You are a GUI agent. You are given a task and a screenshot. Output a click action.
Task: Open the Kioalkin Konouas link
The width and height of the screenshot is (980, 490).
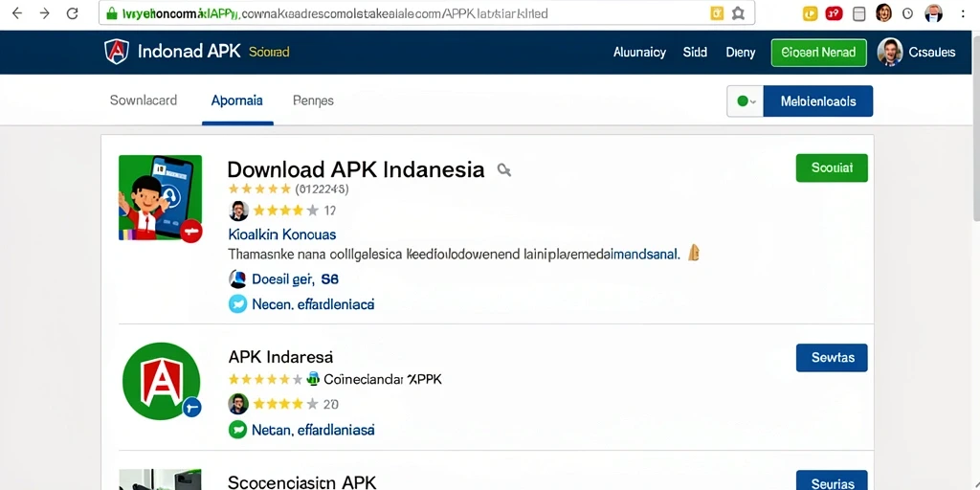pos(282,234)
